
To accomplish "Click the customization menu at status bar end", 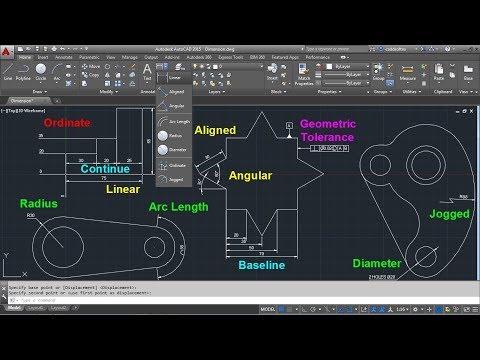I will [475, 309].
